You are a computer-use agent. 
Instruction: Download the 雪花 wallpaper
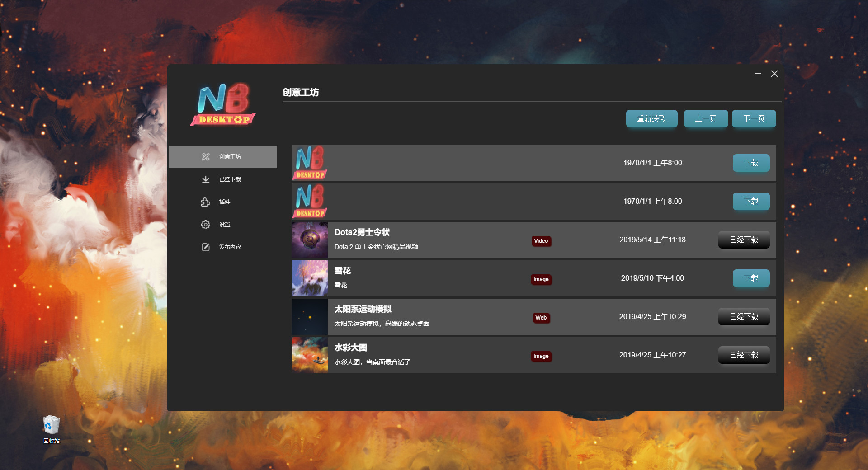(x=751, y=278)
